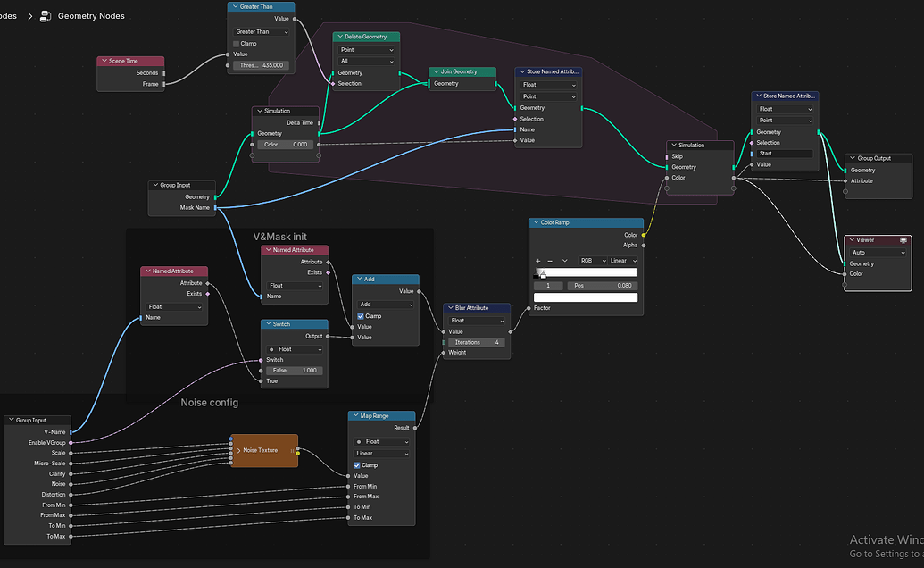Select the black color stop handle on ramp

pos(537,275)
